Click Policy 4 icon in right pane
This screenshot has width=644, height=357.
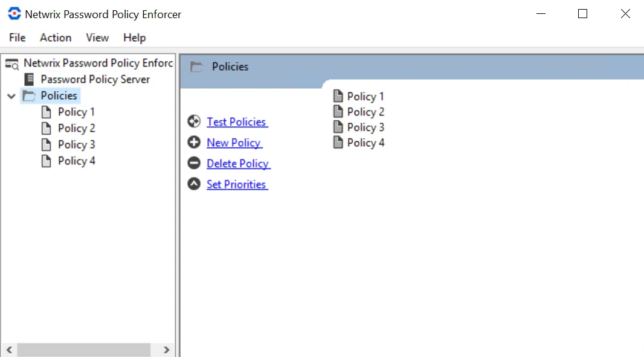coord(338,142)
